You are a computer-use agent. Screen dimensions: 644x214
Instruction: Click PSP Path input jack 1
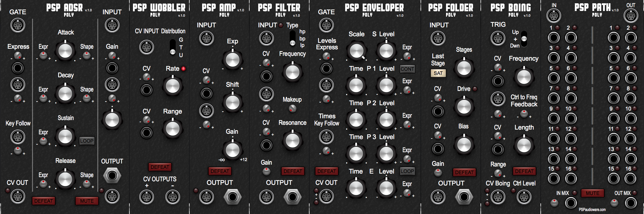pyautogui.click(x=554, y=38)
